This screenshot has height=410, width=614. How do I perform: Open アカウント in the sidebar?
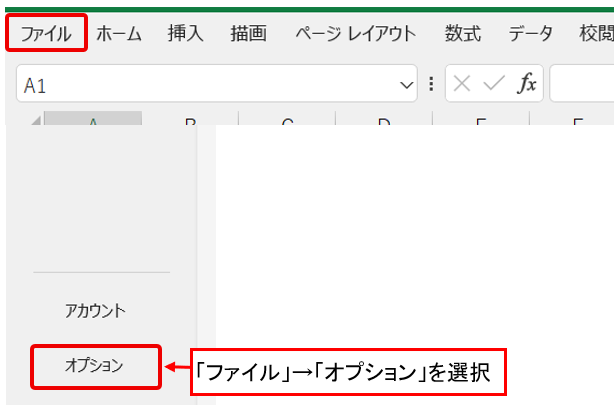tap(95, 310)
